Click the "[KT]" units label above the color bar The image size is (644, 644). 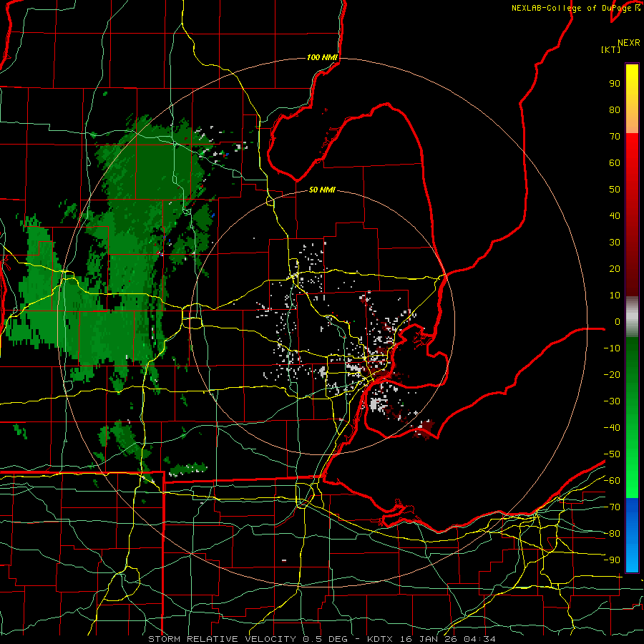[610, 49]
